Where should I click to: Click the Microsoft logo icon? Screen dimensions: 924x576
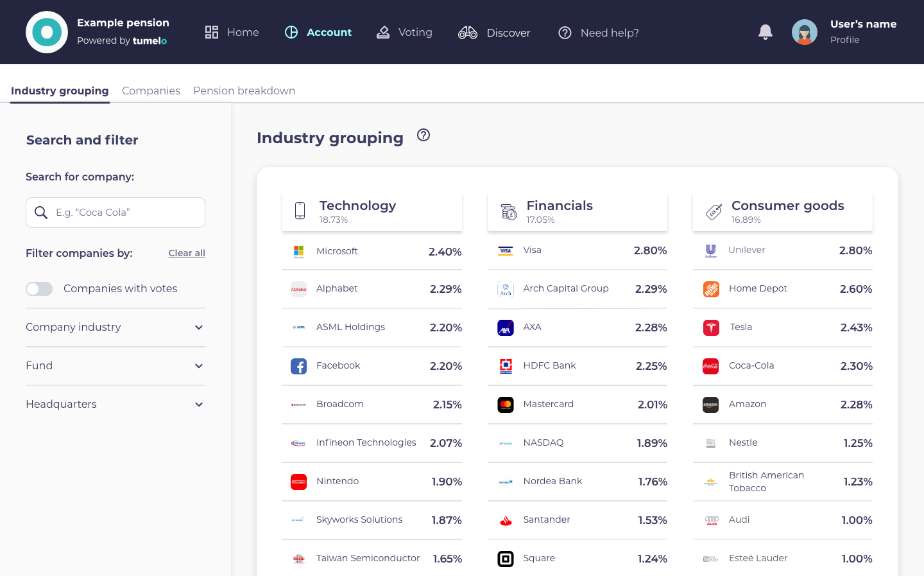(x=298, y=251)
